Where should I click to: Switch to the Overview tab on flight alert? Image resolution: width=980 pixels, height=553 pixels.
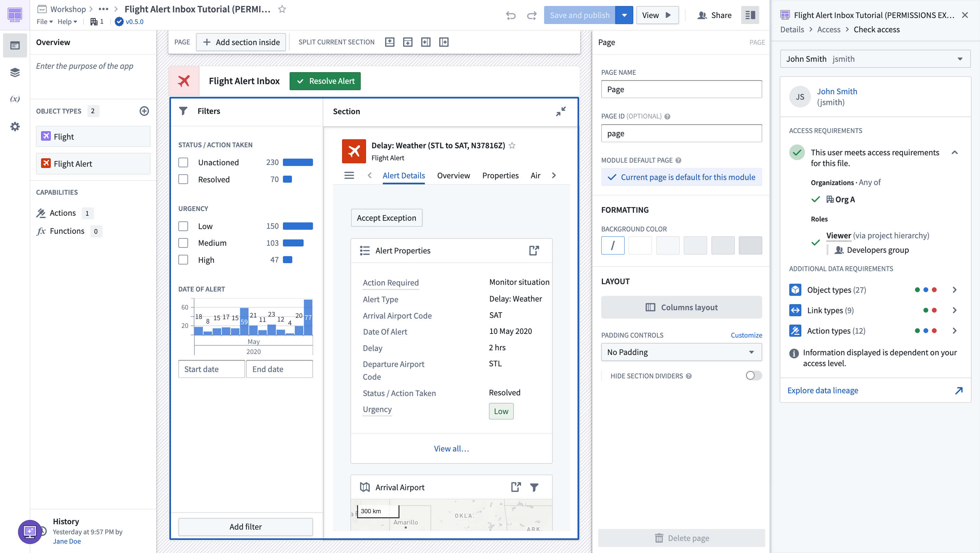452,175
